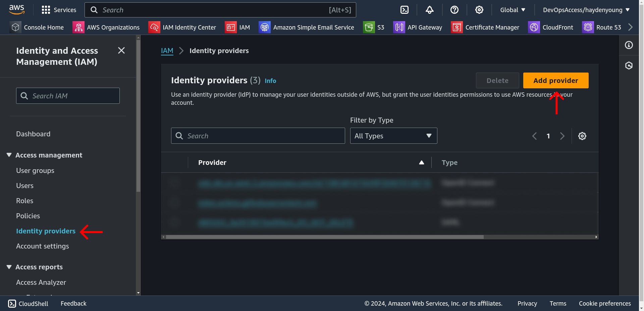
Task: Click the horizontal scrollbar under providers table
Action: pos(325,237)
